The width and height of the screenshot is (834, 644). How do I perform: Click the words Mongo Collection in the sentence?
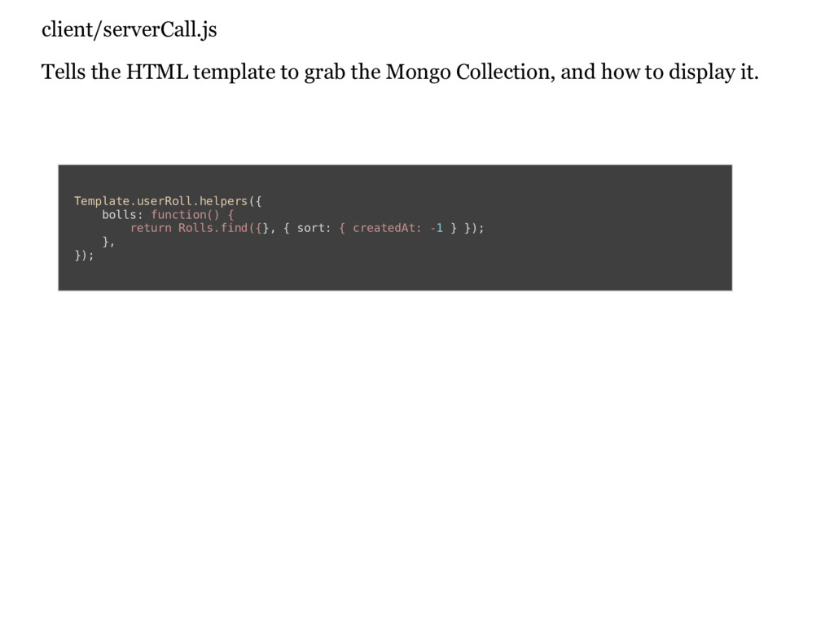pos(470,72)
